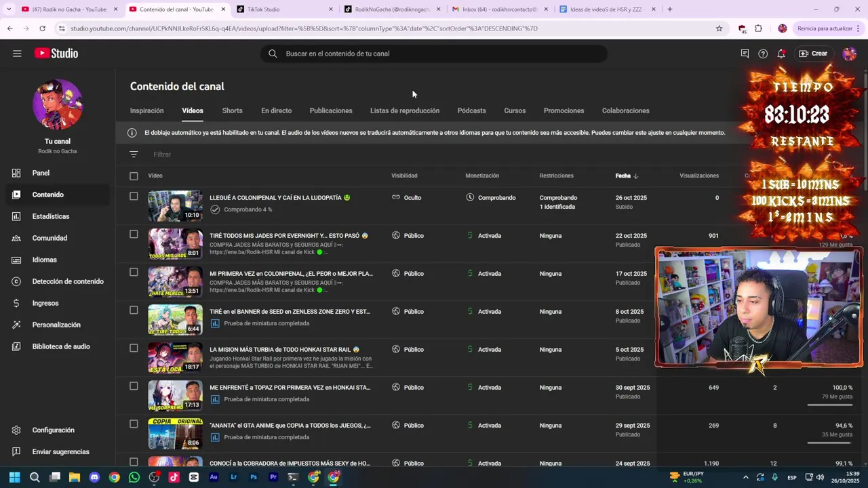
Task: Go back with the browser back arrow
Action: tap(9, 28)
